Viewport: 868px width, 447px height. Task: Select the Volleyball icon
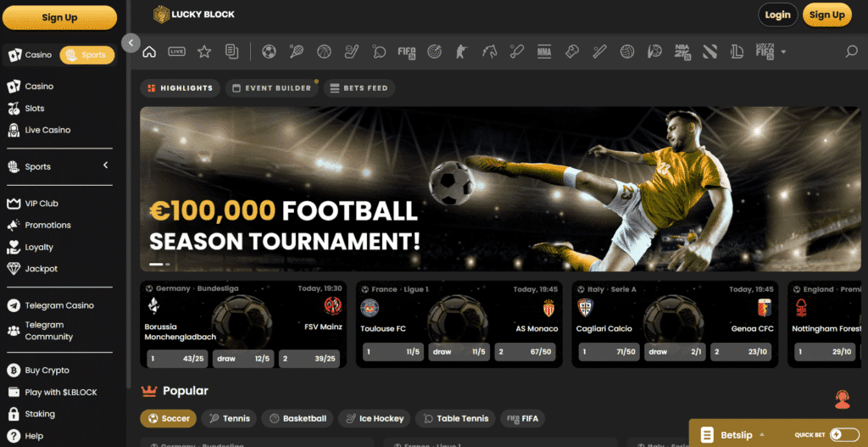pos(627,52)
